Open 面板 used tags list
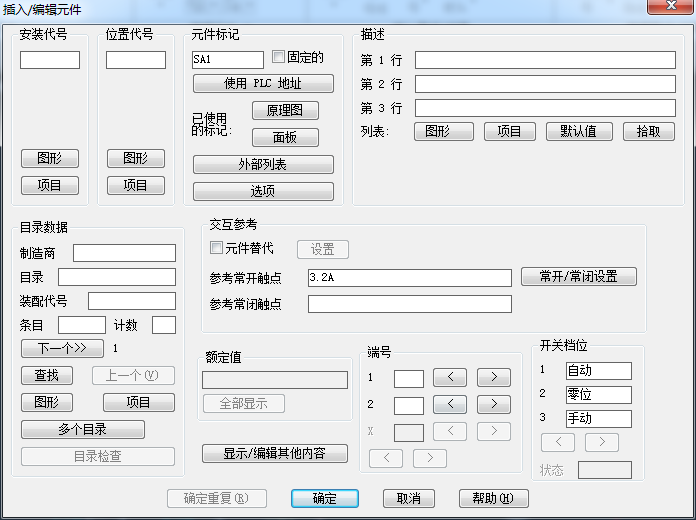The image size is (696, 520). coord(285,138)
